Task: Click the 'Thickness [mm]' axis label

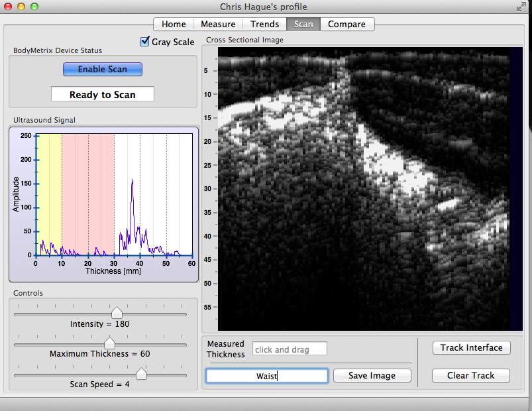Action: pyautogui.click(x=113, y=271)
